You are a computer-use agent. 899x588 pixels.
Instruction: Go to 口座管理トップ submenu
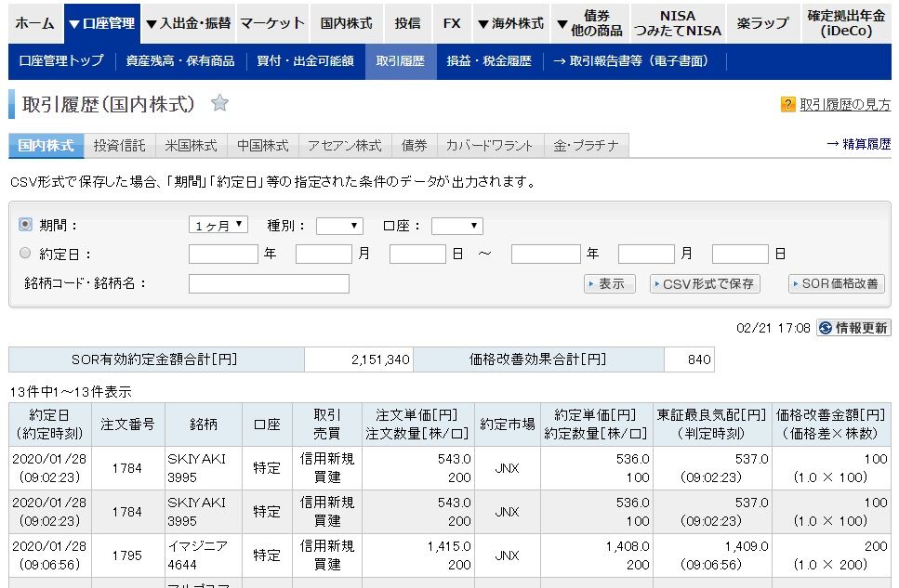[x=61, y=60]
